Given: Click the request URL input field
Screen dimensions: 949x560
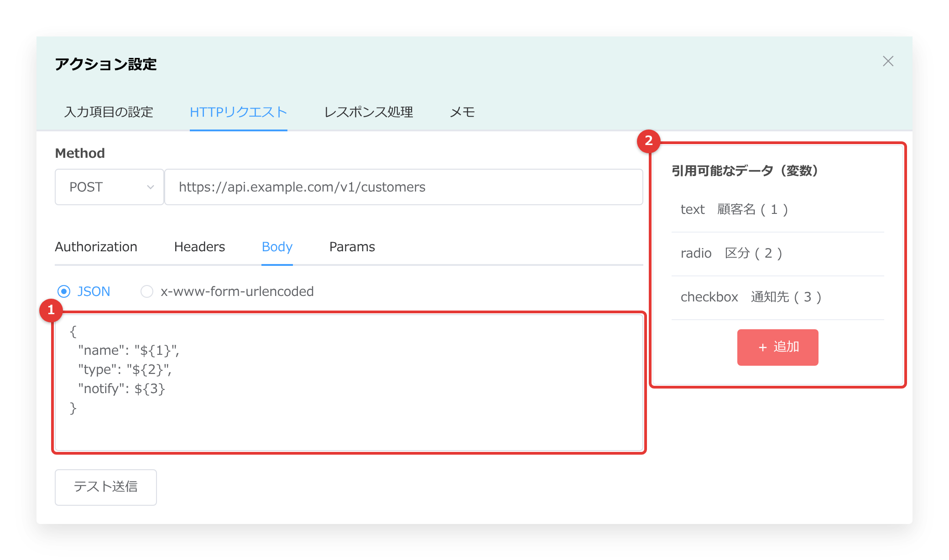Looking at the screenshot, I should pyautogui.click(x=403, y=187).
